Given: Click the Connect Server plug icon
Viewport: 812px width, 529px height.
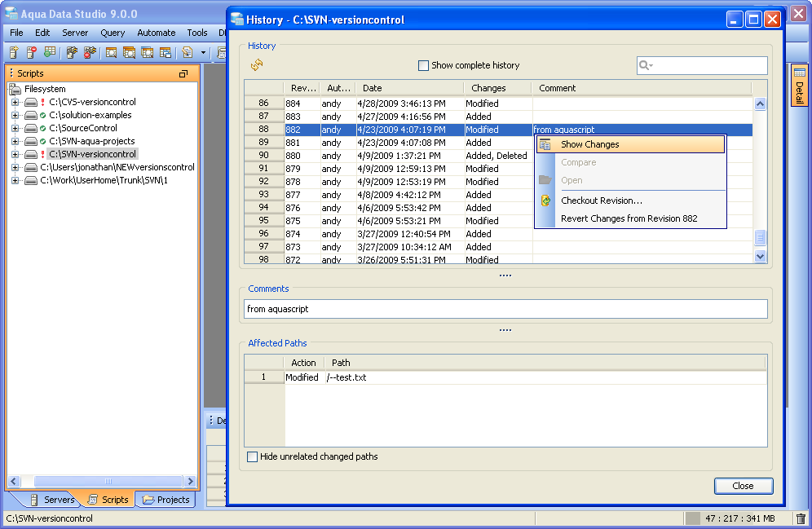Looking at the screenshot, I should 72,52.
